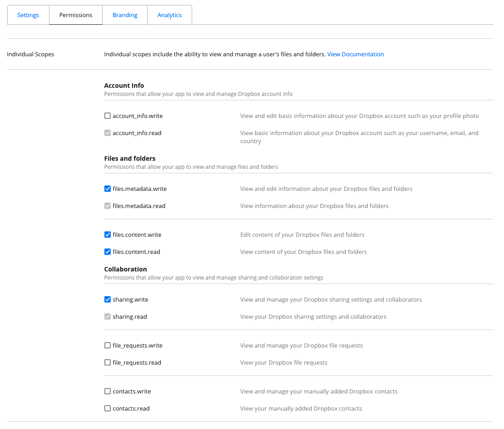The width and height of the screenshot is (504, 429).
Task: Click the files.metadata.read checkbox
Action: [108, 206]
